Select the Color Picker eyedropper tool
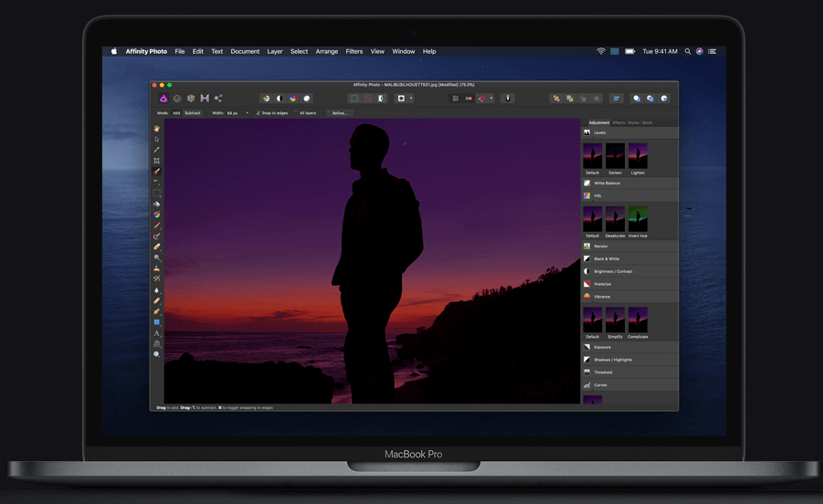Image resolution: width=823 pixels, height=504 pixels. click(156, 150)
